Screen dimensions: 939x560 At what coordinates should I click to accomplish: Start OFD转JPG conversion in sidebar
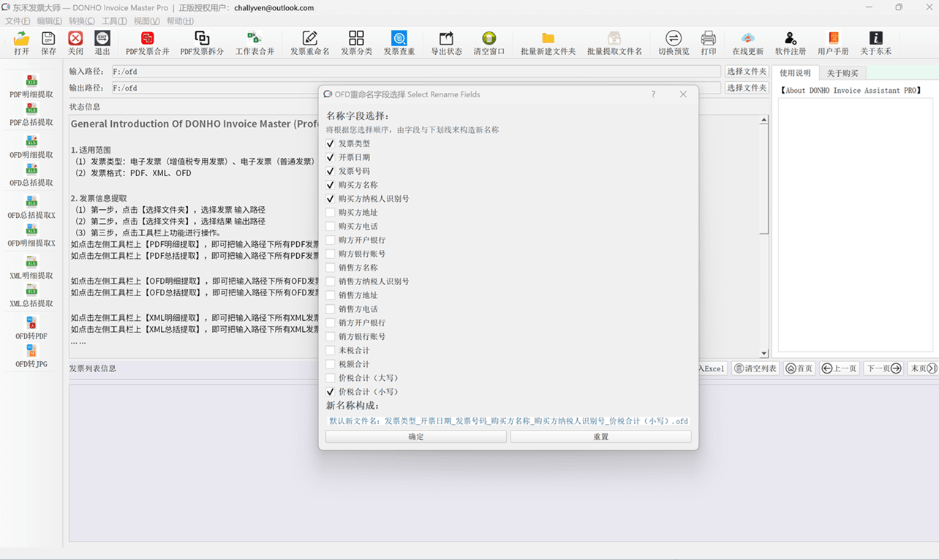(31, 356)
